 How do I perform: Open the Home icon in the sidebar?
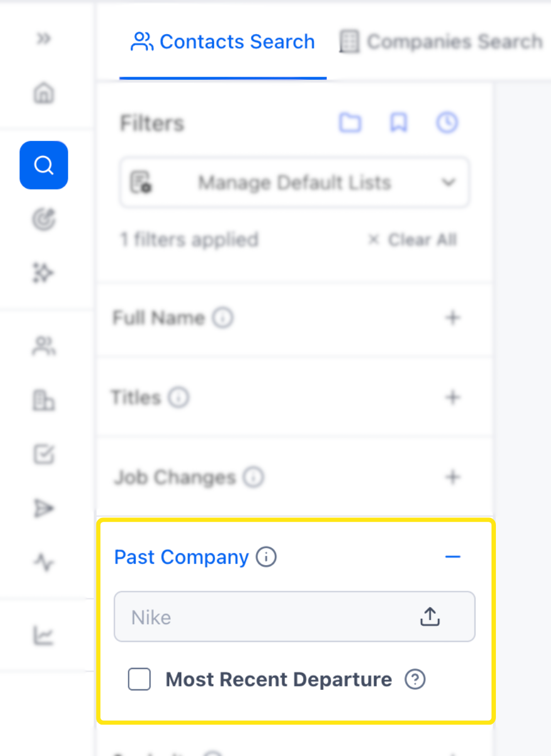[44, 94]
